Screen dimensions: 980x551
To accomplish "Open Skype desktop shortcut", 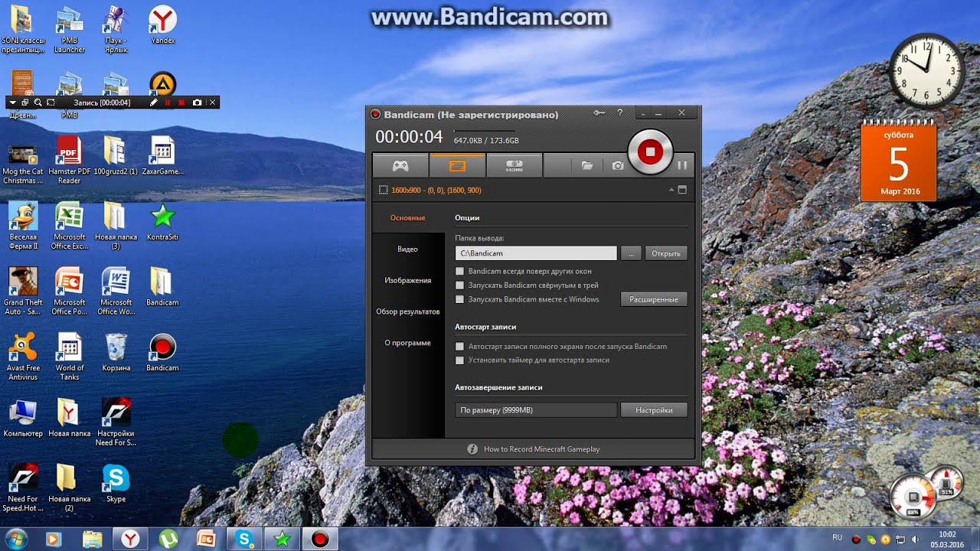I will pos(116,484).
